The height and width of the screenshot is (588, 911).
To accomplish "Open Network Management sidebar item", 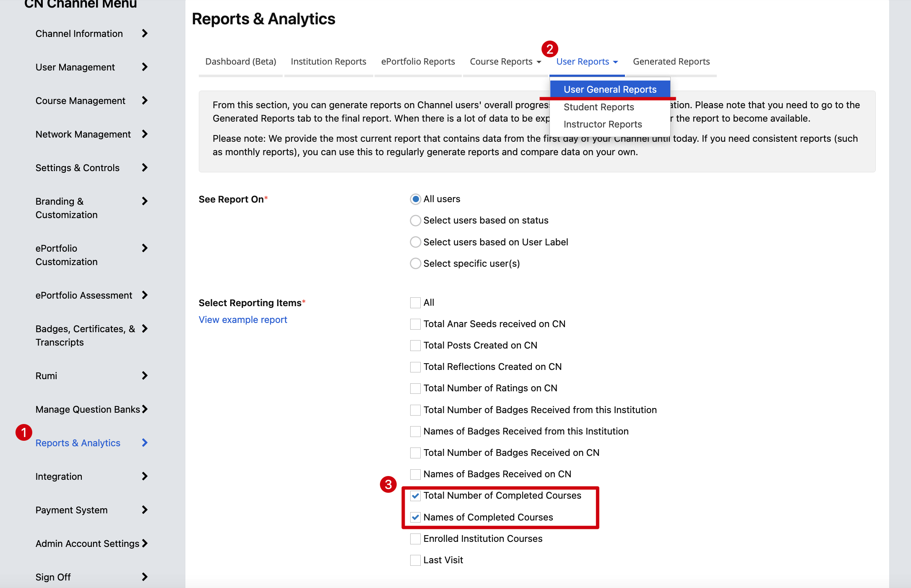I will (x=83, y=134).
